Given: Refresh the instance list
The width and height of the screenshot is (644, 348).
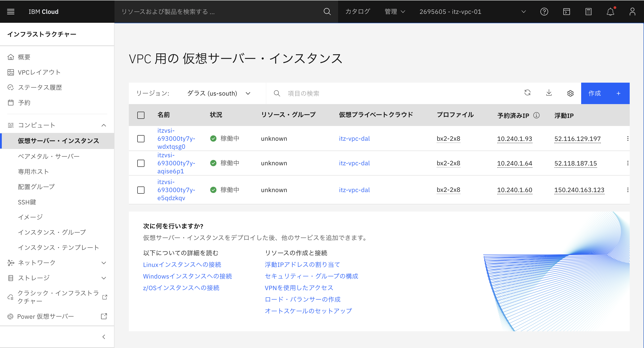Looking at the screenshot, I should [x=527, y=93].
